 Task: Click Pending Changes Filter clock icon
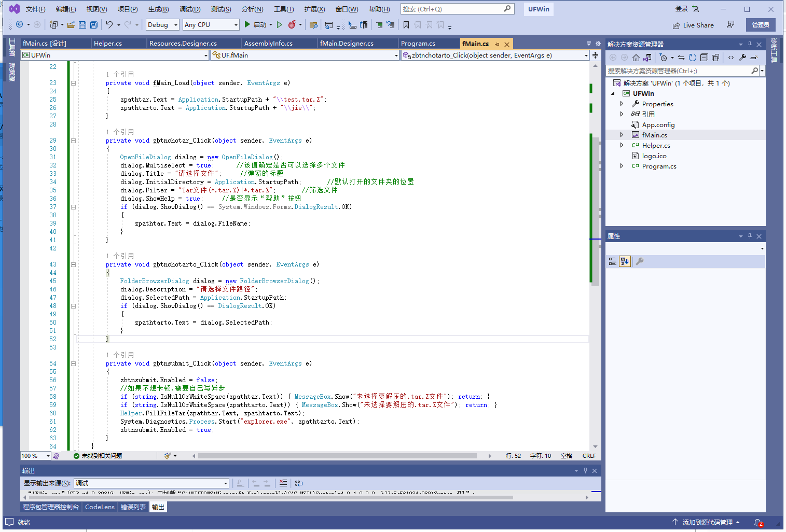click(x=664, y=58)
